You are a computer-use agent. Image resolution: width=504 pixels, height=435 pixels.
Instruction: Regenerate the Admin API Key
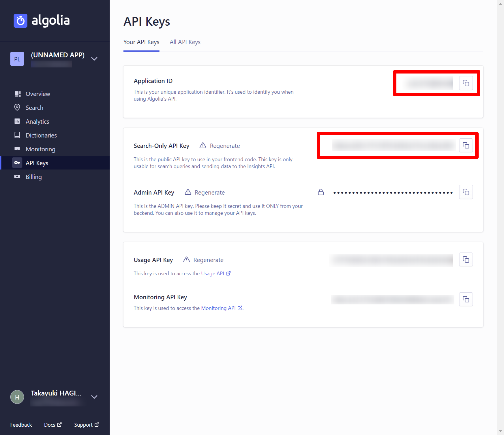[x=209, y=193]
